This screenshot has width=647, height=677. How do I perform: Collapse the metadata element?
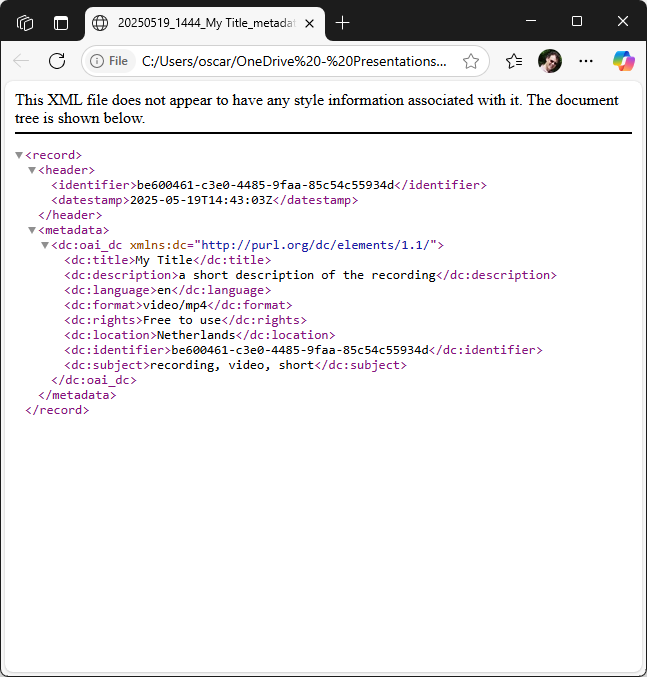click(x=32, y=230)
